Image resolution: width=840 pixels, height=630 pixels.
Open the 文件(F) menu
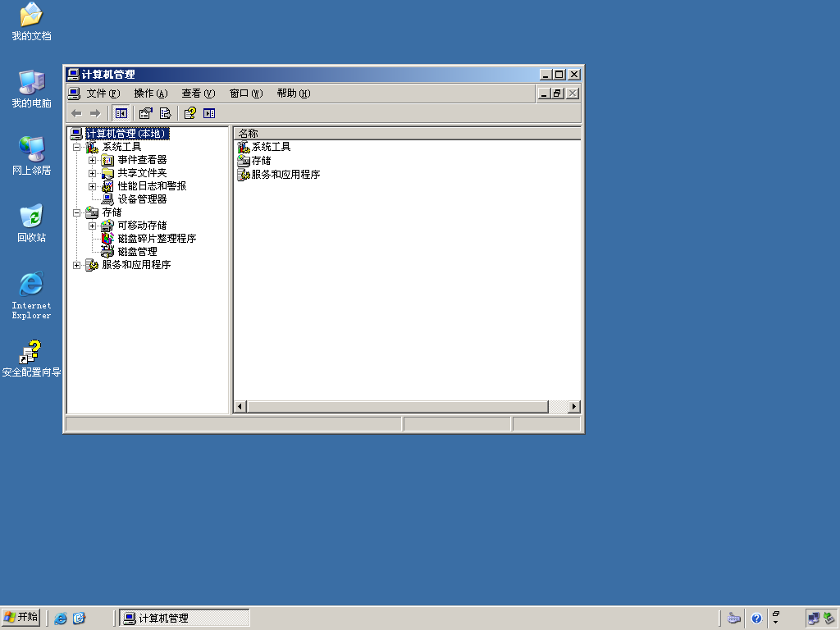[x=103, y=94]
